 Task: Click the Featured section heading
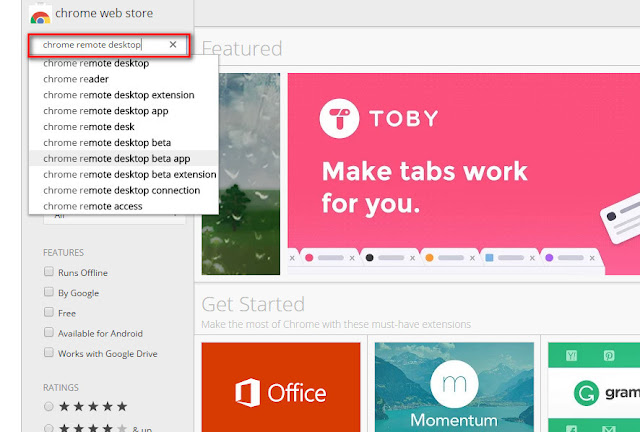[x=242, y=49]
